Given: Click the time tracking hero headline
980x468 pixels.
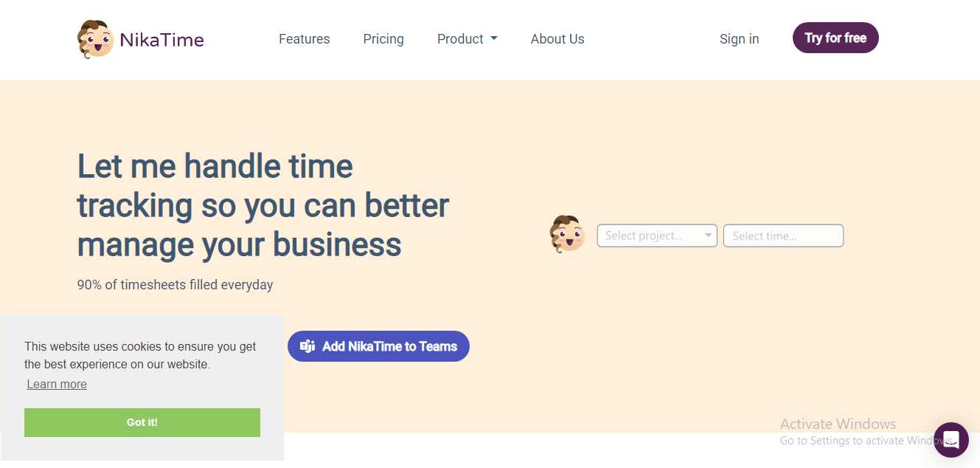Looking at the screenshot, I should (263, 205).
